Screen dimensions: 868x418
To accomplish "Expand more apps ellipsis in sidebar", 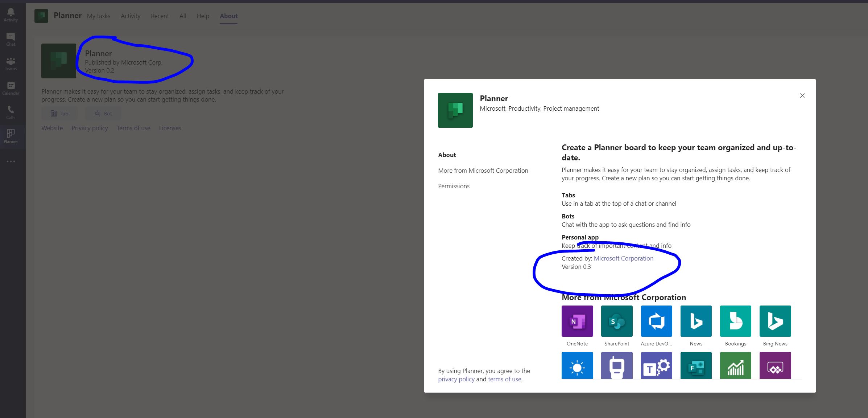I will click(11, 161).
